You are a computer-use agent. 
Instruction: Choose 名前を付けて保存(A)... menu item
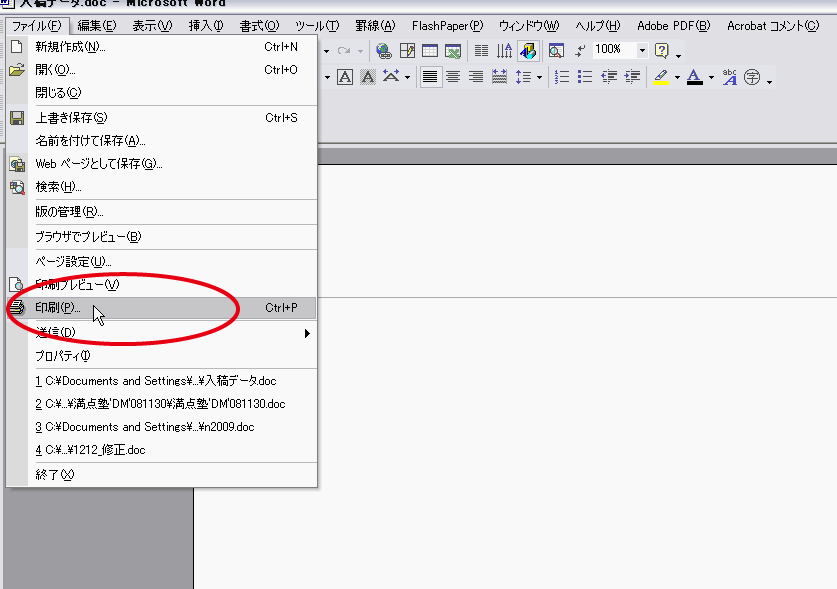161,140
